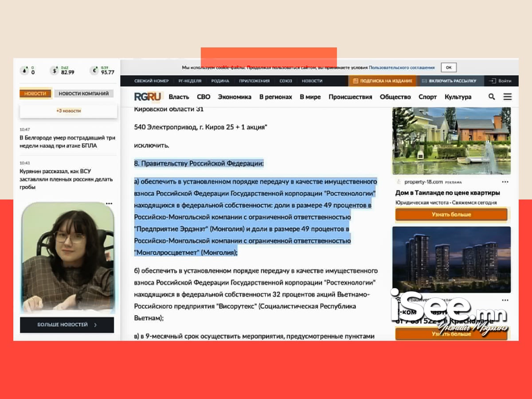Click highlighted line with Монголросцветмет
This screenshot has height=399, width=532.
(x=186, y=252)
